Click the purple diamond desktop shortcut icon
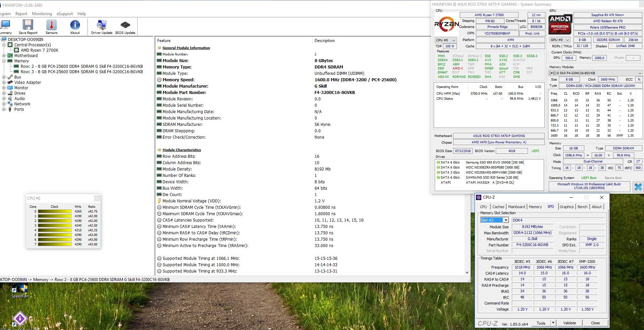 [x=20, y=319]
